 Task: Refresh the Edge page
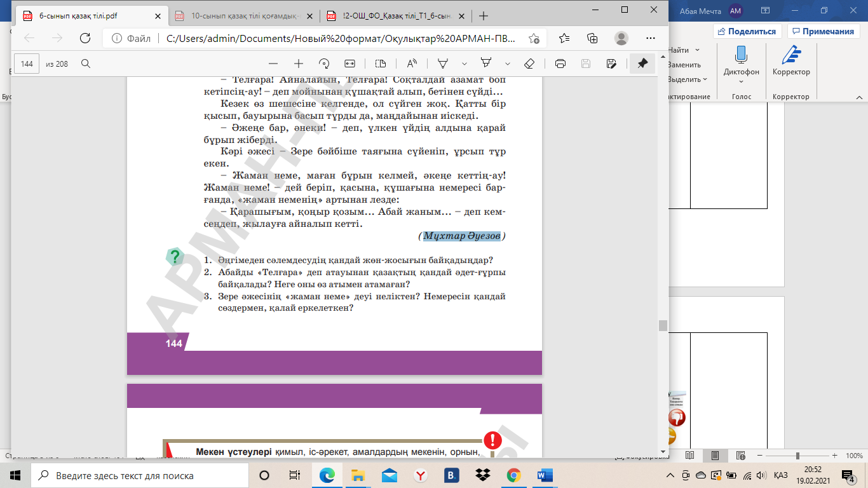85,38
